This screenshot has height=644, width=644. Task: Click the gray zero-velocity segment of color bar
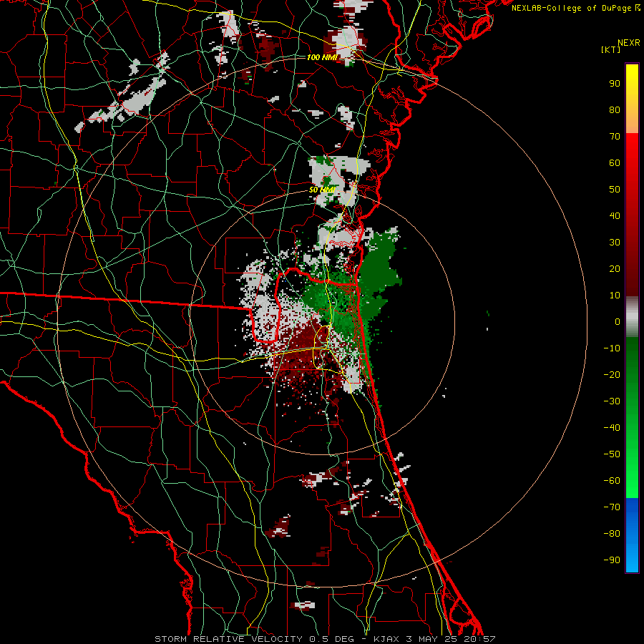coord(632,317)
